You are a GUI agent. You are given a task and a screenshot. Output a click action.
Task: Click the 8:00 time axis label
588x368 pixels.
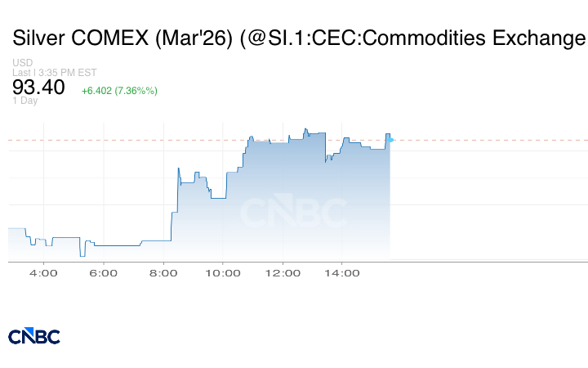click(163, 273)
